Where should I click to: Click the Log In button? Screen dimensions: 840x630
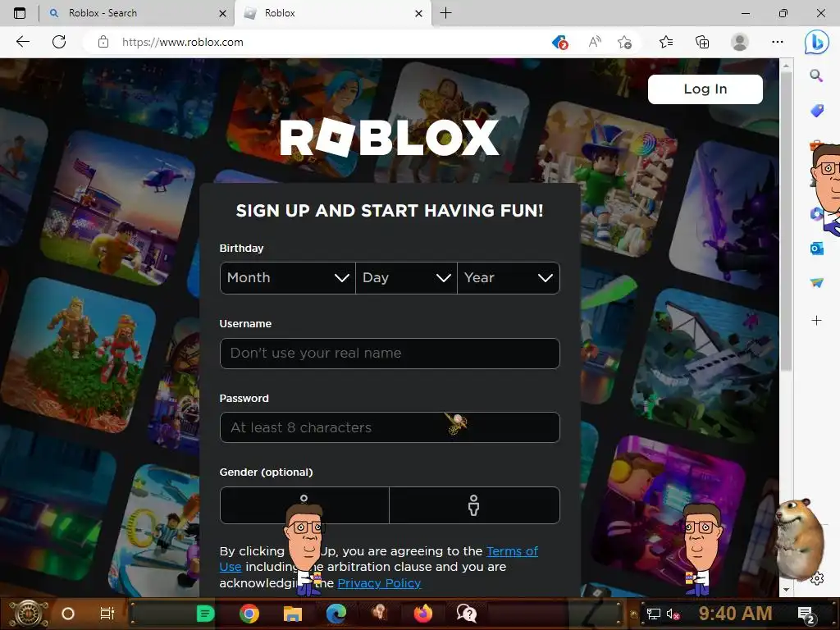[705, 89]
